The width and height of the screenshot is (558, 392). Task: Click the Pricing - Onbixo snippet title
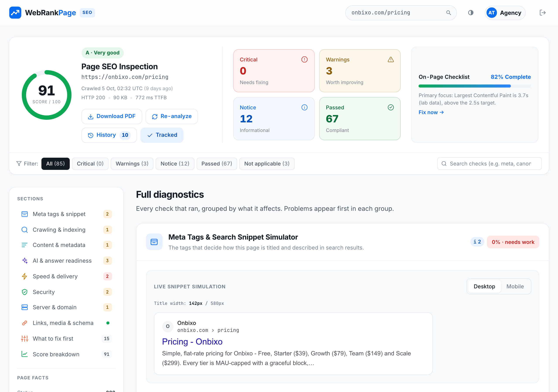pyautogui.click(x=192, y=341)
